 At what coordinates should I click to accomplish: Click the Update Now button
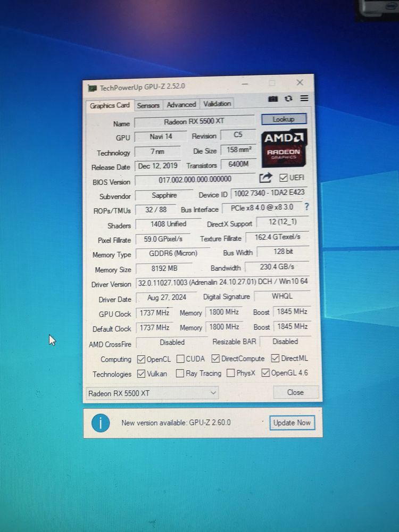point(292,423)
